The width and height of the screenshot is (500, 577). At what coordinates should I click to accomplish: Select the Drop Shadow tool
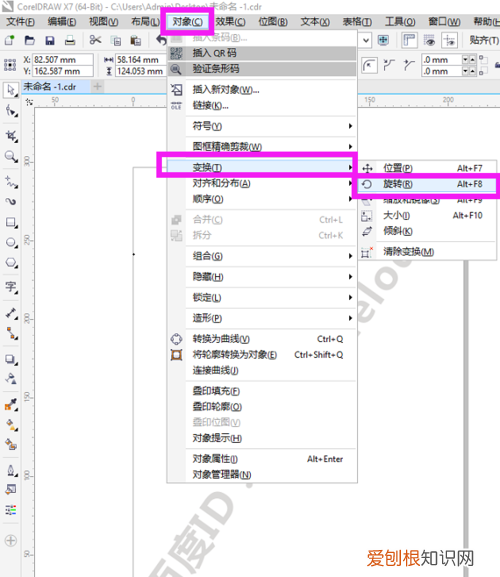coord(11,359)
